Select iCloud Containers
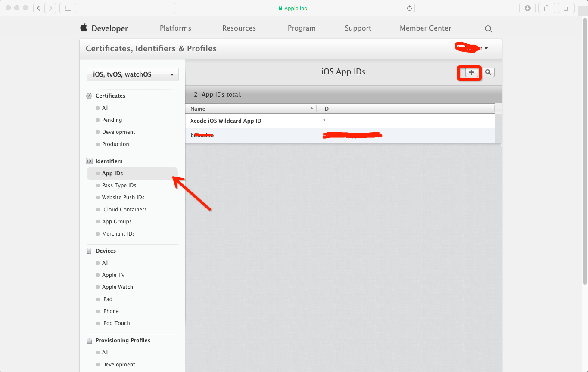The height and width of the screenshot is (372, 588). (124, 210)
